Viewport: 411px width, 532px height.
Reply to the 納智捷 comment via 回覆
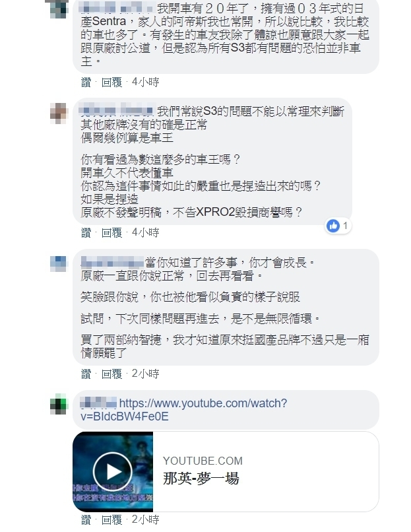coord(111,374)
